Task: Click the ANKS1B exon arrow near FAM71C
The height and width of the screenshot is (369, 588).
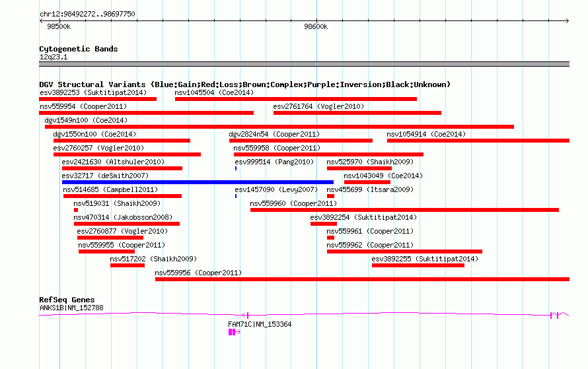Action: [246, 316]
